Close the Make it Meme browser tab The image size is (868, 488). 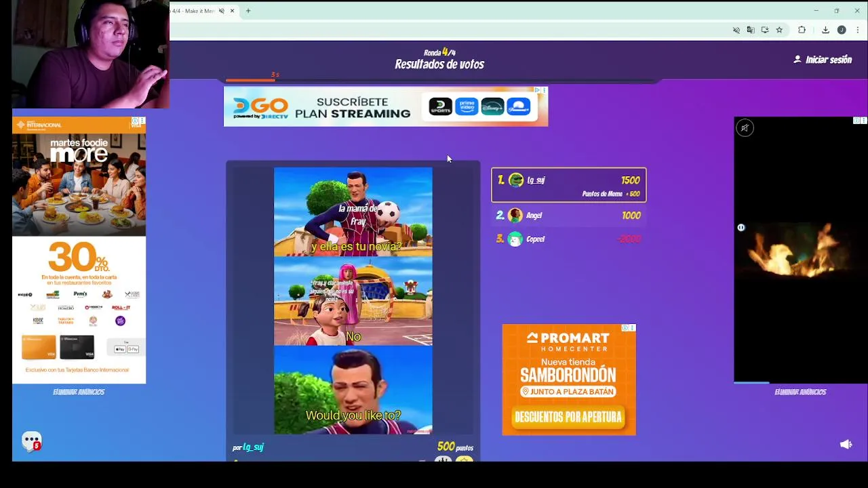232,11
